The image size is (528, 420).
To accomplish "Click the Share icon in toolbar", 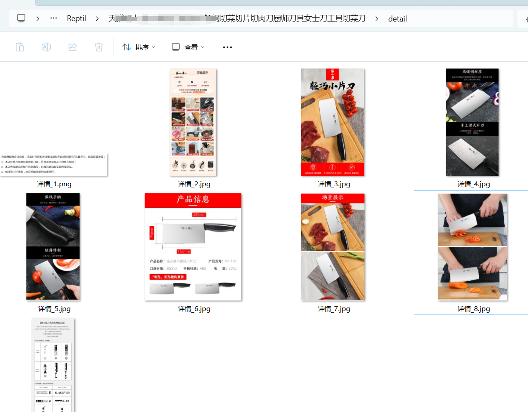I will (73, 47).
